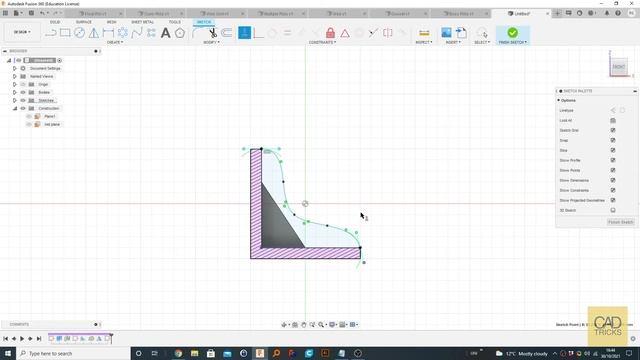Toggle the Sketch Grid checkbox
This screenshot has height=360, width=640.
click(x=613, y=130)
